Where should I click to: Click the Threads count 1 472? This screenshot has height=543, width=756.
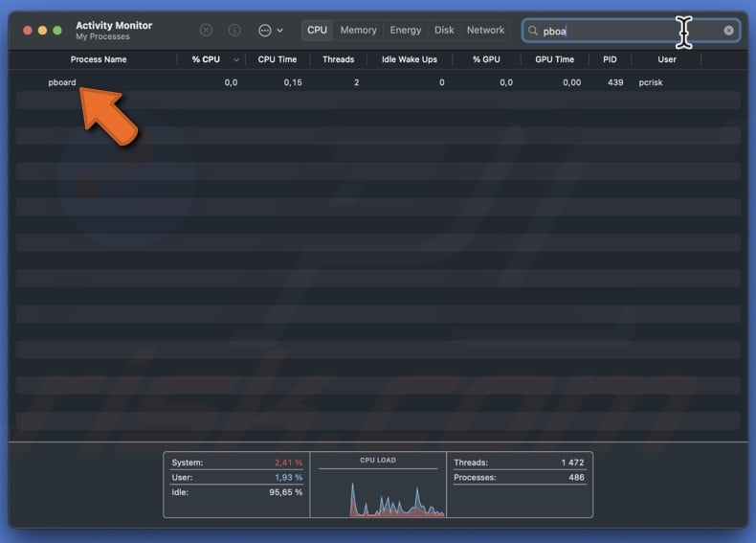point(572,463)
